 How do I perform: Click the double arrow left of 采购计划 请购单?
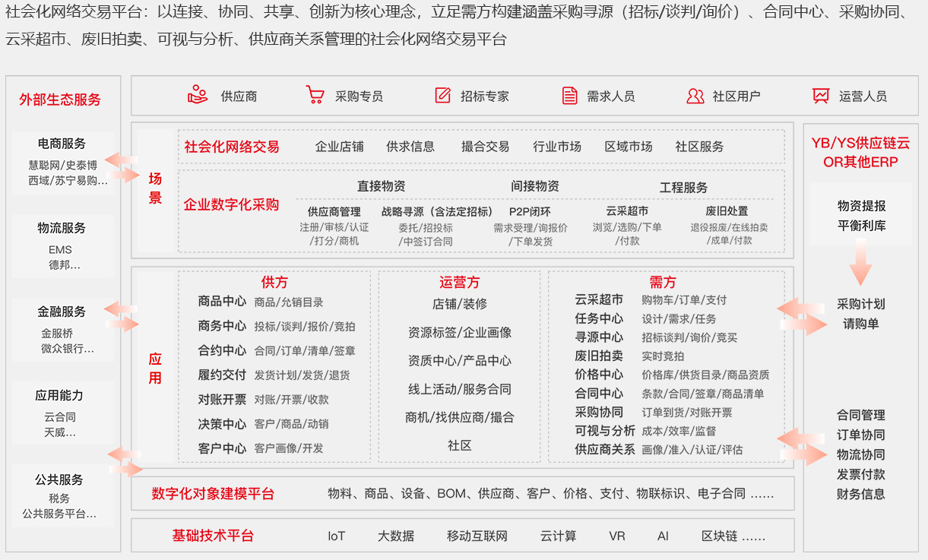click(x=801, y=315)
